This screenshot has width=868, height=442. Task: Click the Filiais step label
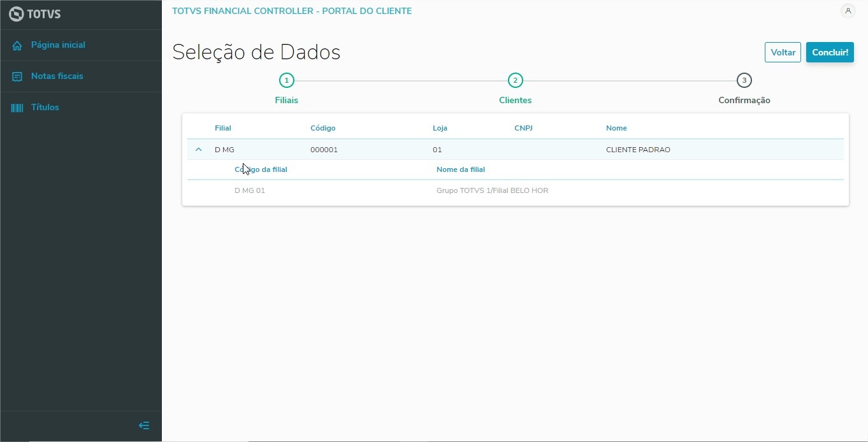(287, 100)
